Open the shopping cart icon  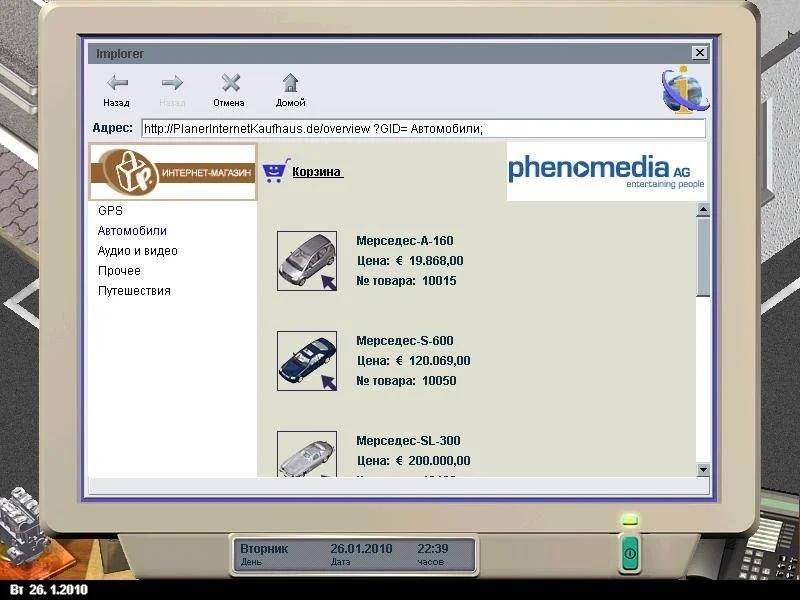pyautogui.click(x=275, y=172)
